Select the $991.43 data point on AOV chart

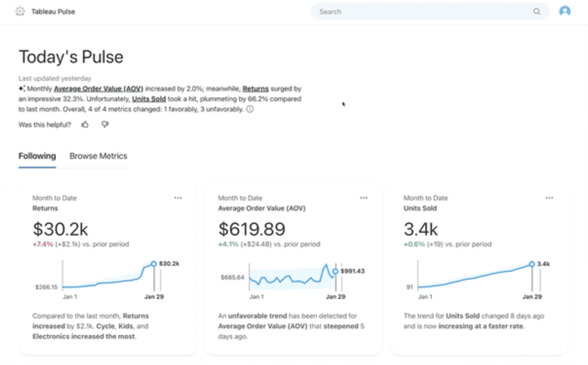(x=335, y=271)
